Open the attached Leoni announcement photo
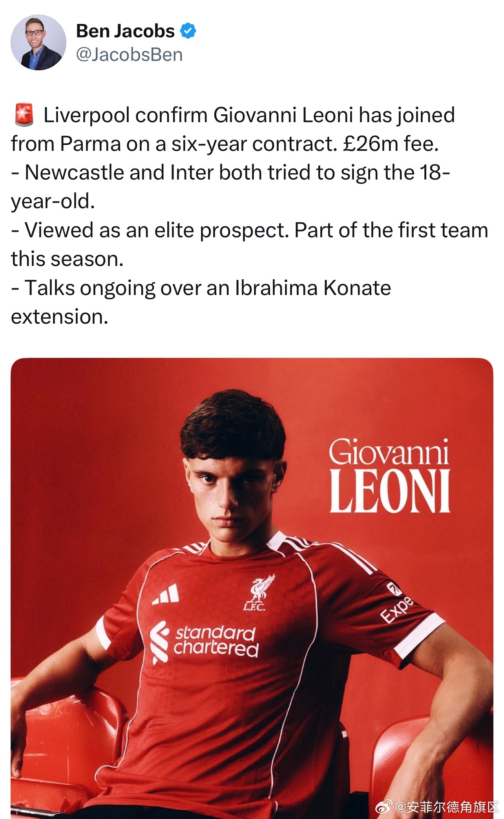504x819 pixels. [252, 588]
